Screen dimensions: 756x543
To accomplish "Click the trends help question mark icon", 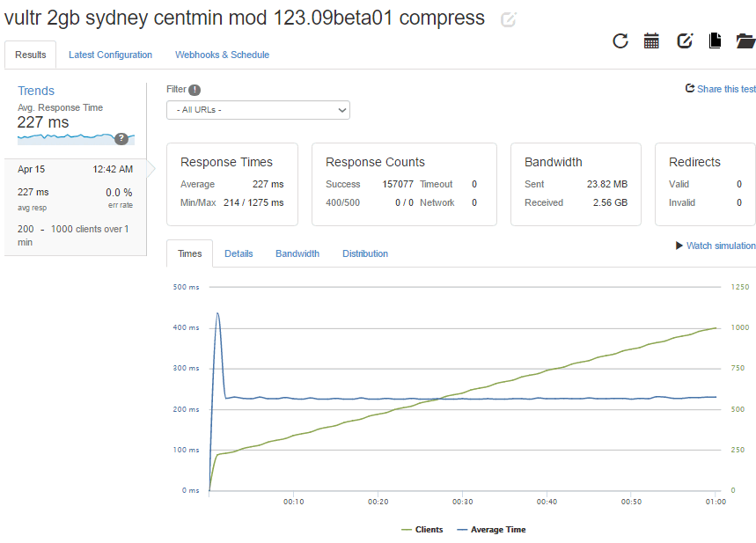I will (x=121, y=138).
